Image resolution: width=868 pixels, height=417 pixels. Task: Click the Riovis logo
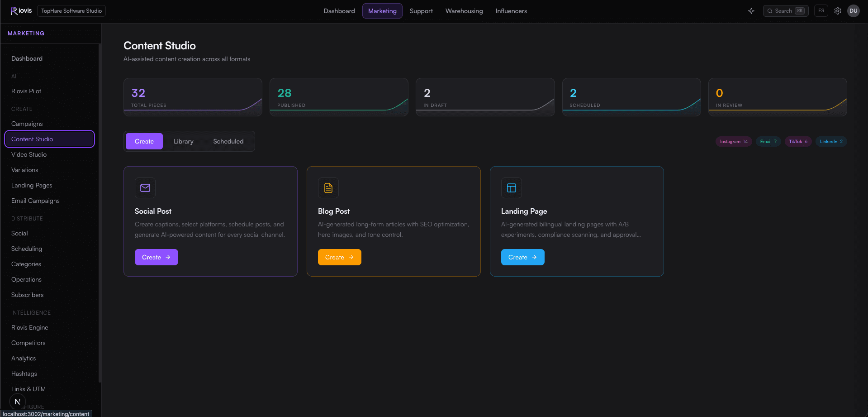coord(21,11)
